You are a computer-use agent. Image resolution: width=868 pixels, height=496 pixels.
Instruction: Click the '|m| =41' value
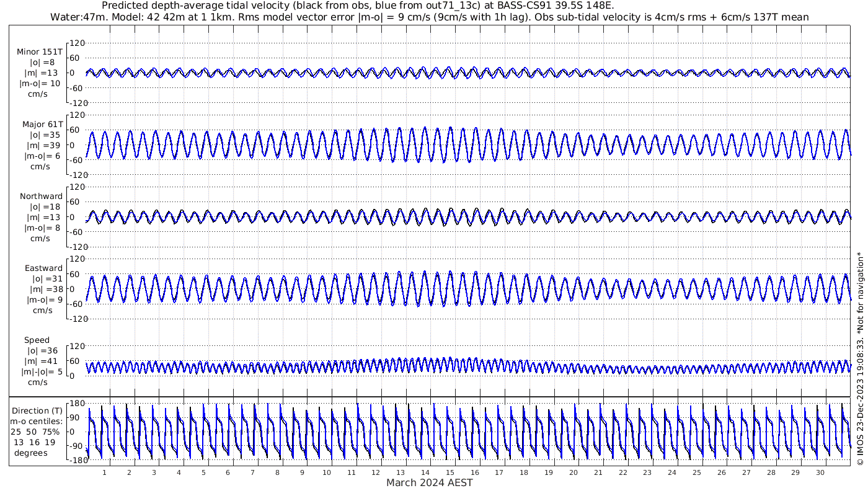tap(42, 361)
